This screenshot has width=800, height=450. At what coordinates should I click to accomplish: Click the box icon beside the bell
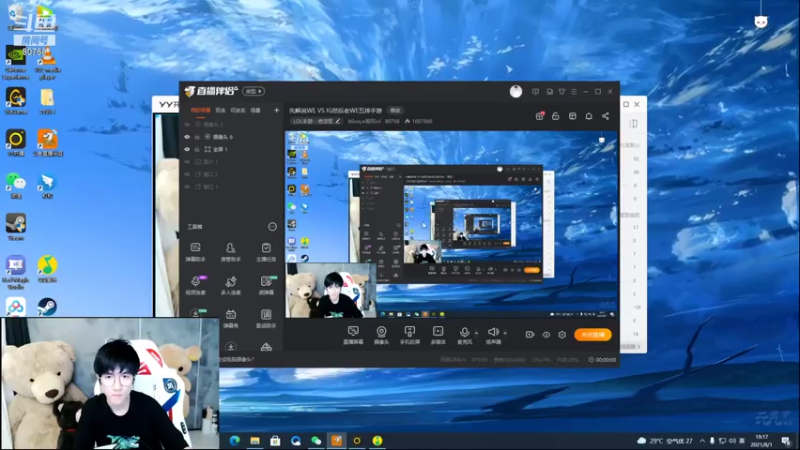point(572,116)
